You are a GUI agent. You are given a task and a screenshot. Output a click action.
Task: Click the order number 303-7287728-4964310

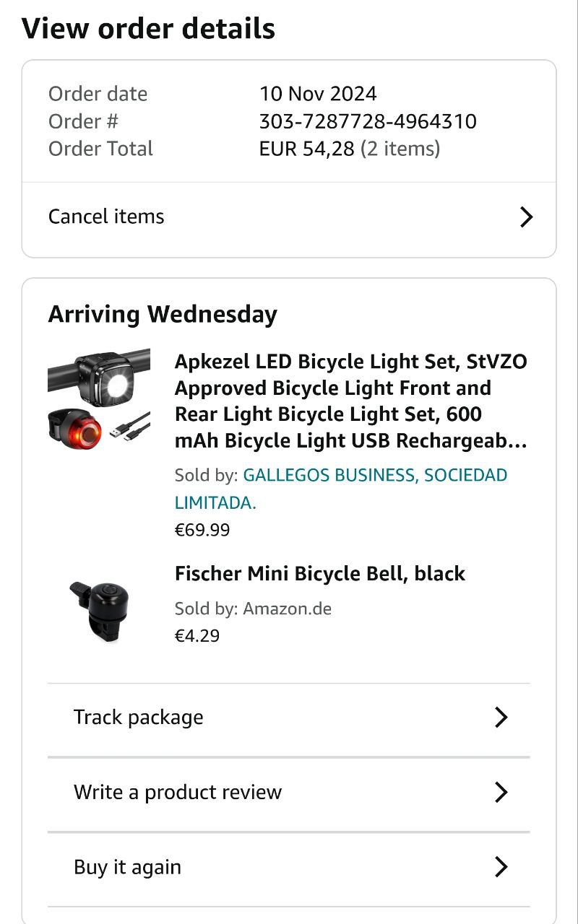tap(368, 121)
